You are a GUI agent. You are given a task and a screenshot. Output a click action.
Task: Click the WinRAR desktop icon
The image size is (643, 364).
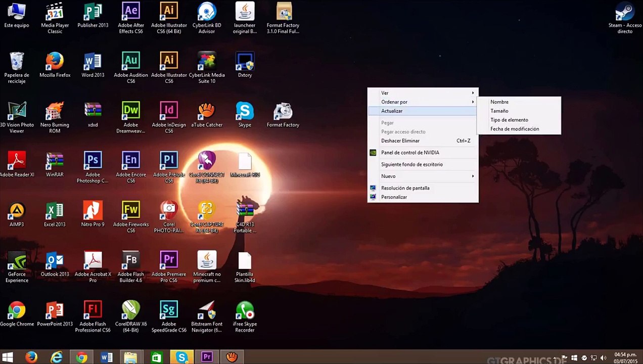[x=55, y=165]
